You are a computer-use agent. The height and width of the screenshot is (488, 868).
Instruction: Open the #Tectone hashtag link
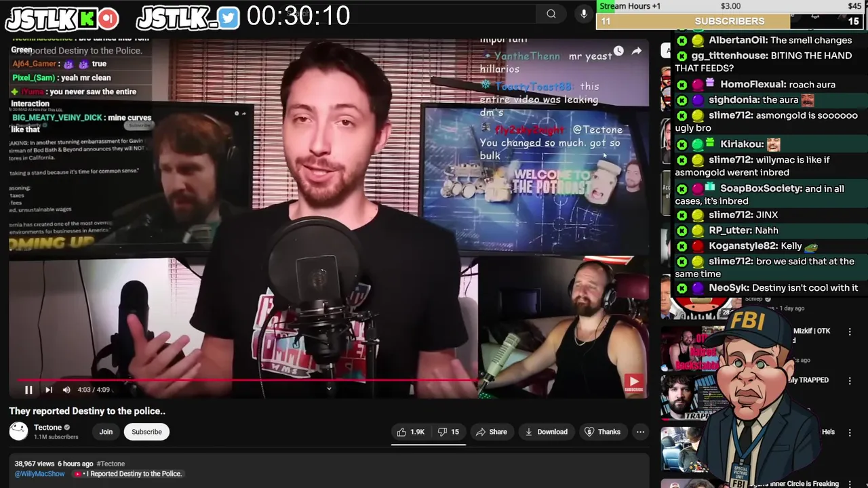click(111, 464)
